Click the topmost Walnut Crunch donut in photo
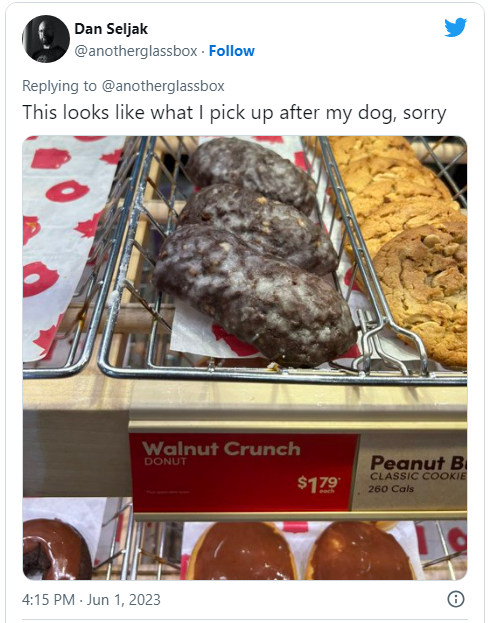Image resolution: width=491 pixels, height=623 pixels. click(x=251, y=173)
